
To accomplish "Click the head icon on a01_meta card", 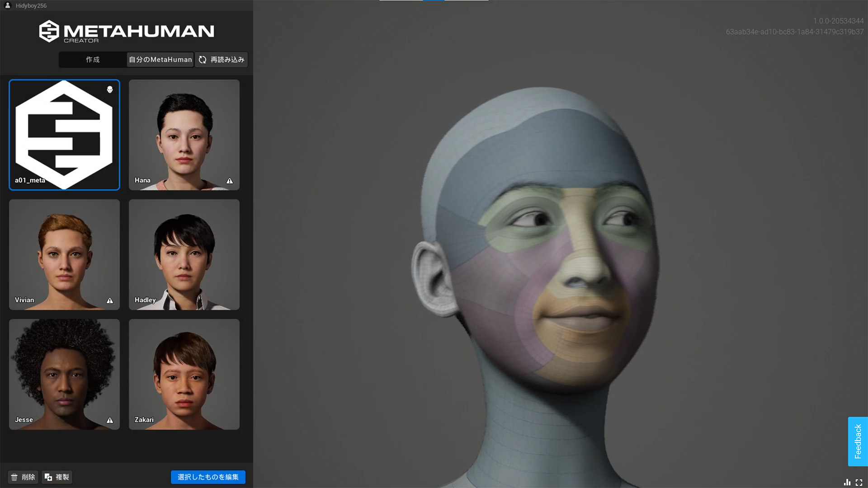I will point(110,89).
